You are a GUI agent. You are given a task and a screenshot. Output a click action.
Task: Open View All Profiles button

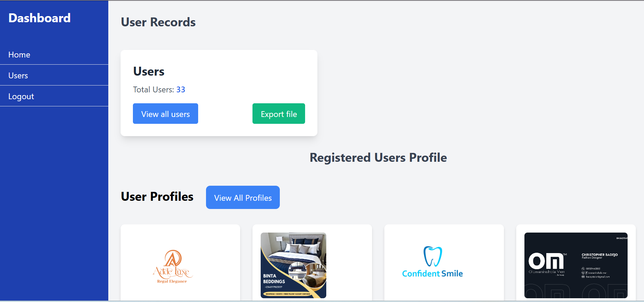point(243,197)
